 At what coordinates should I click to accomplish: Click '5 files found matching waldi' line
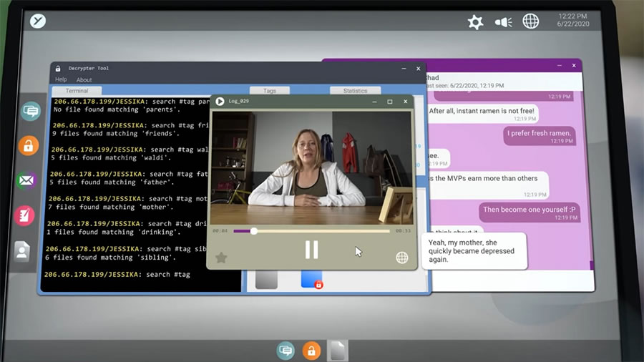tap(110, 157)
